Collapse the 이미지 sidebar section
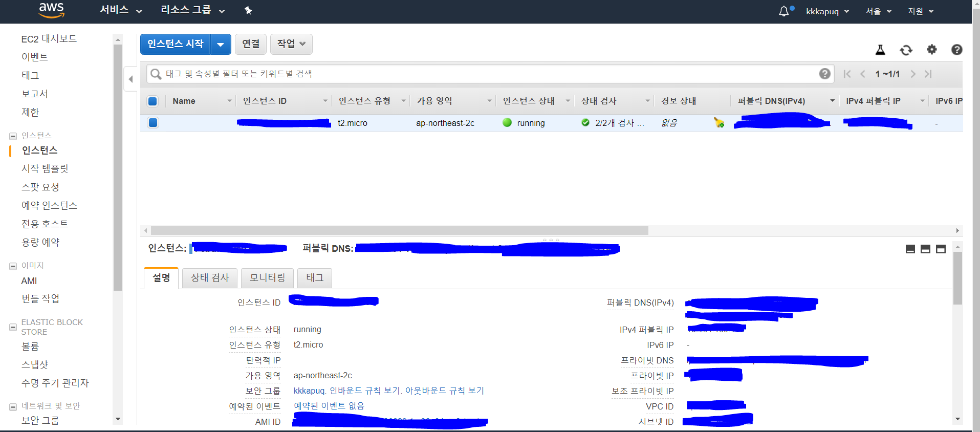This screenshot has width=980, height=432. pos(13,266)
